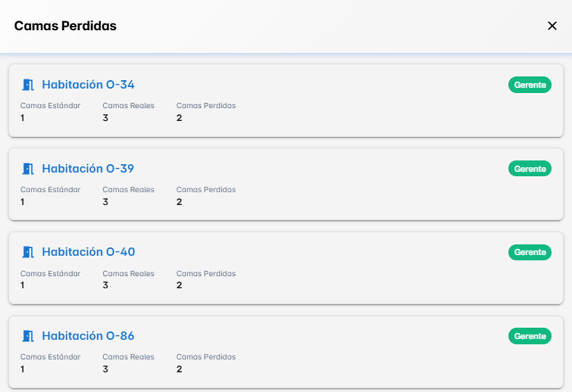Click the Gerente badge on Habitación O-86
The width and height of the screenshot is (572, 392).
(529, 336)
